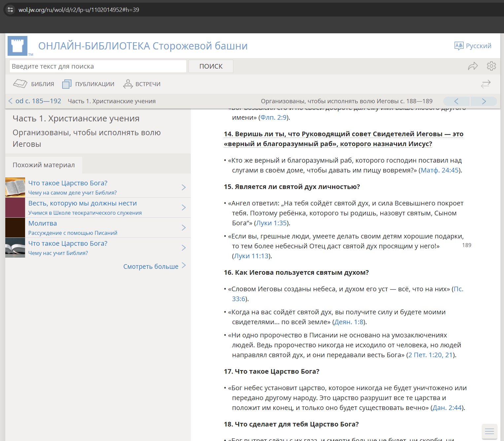Open scripture link Деян. 1:8
Screen dimensions: 504x441
349,322
